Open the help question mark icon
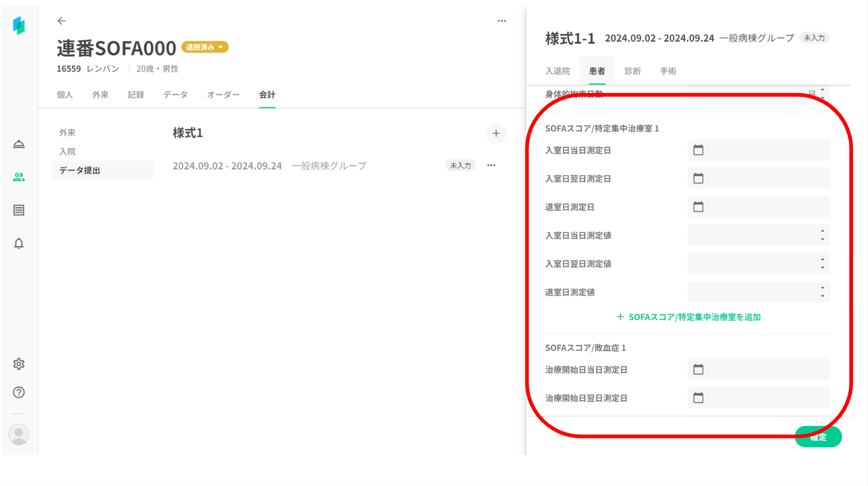The width and height of the screenshot is (868, 486). 19,392
